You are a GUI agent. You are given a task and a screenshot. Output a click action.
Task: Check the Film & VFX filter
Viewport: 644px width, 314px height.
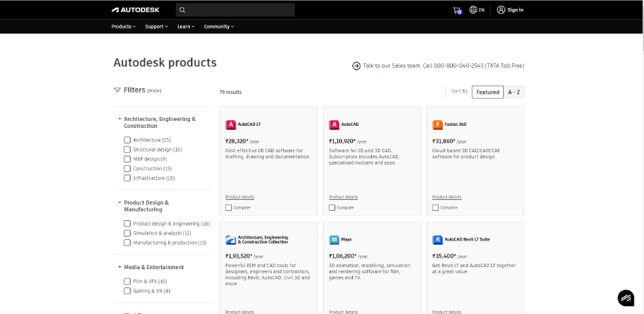pyautogui.click(x=127, y=281)
